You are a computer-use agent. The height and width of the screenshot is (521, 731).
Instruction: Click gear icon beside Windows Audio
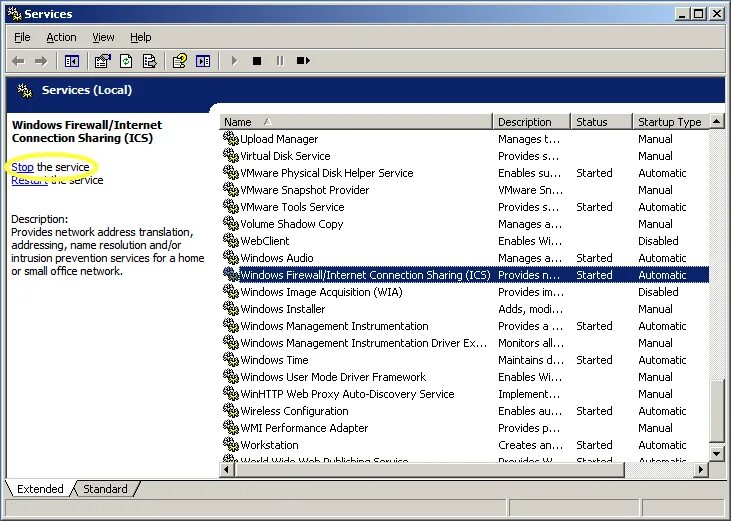(231, 257)
